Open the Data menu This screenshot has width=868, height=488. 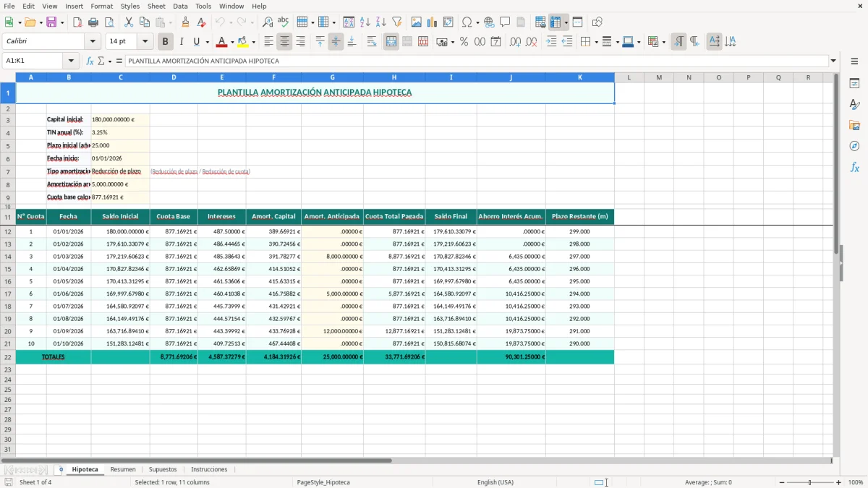click(x=180, y=6)
